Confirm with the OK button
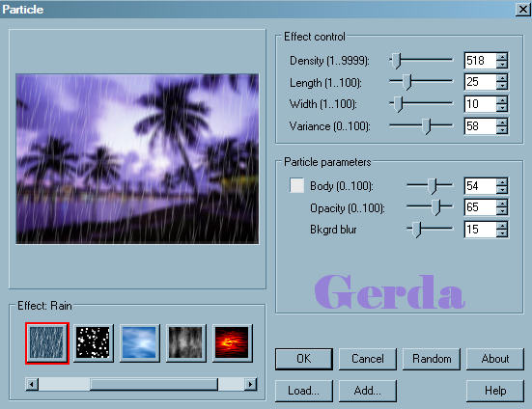Screen dimensions: 532x409 [x=304, y=359]
